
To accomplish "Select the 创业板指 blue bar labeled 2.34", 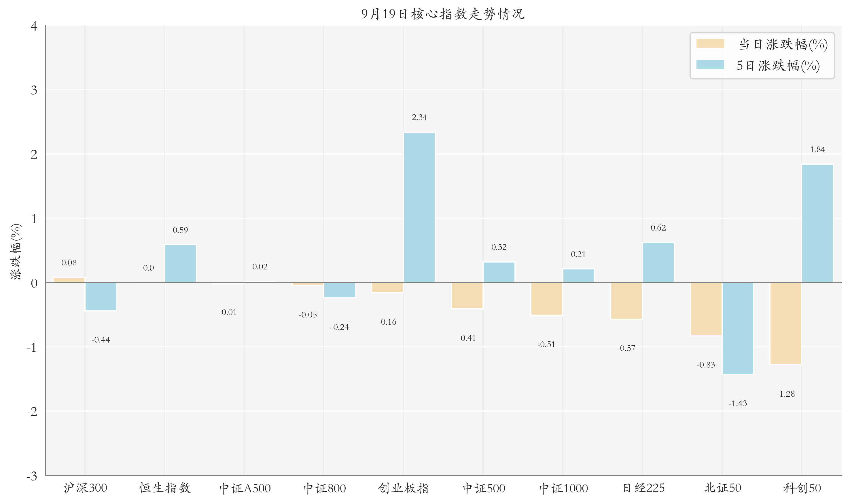I will tap(419, 207).
